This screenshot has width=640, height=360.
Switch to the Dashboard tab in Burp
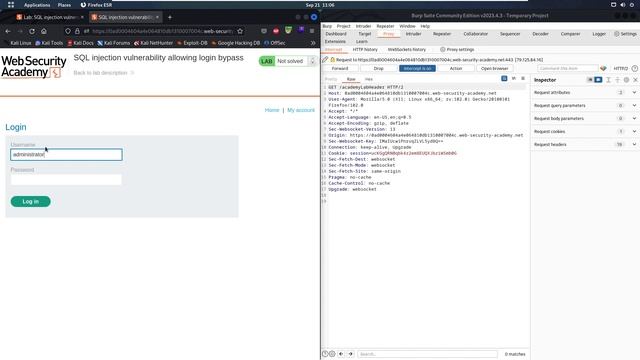pyautogui.click(x=336, y=34)
